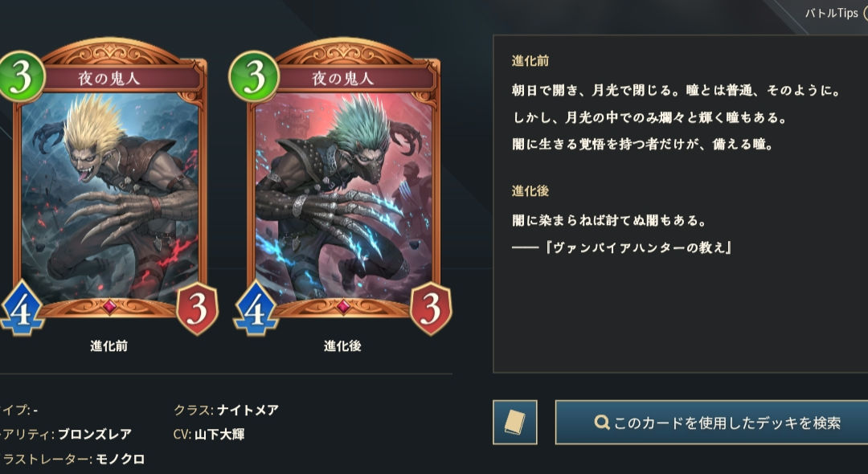This screenshot has height=474, width=868.
Task: Click the magnifier icon in deck search button
Action: pyautogui.click(x=602, y=423)
